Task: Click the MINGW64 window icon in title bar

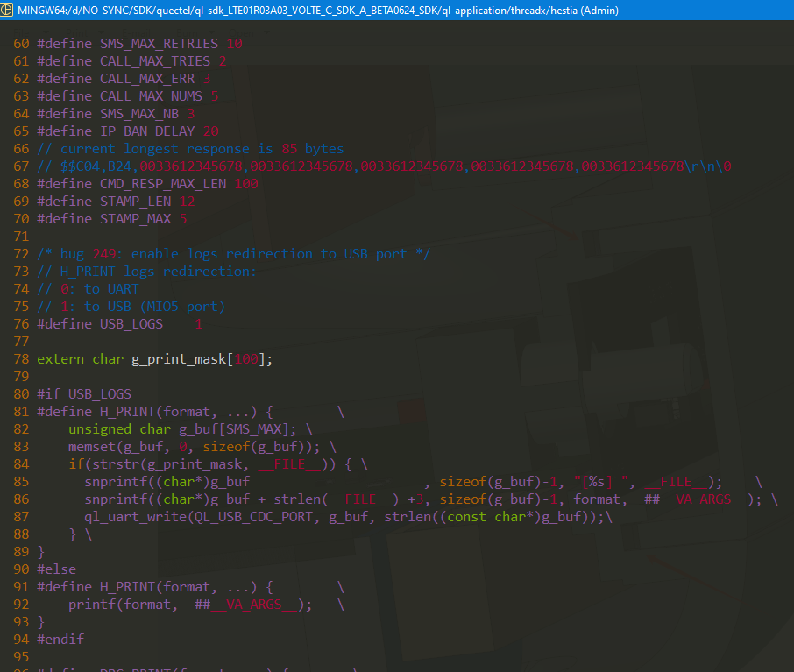Action: (7, 10)
